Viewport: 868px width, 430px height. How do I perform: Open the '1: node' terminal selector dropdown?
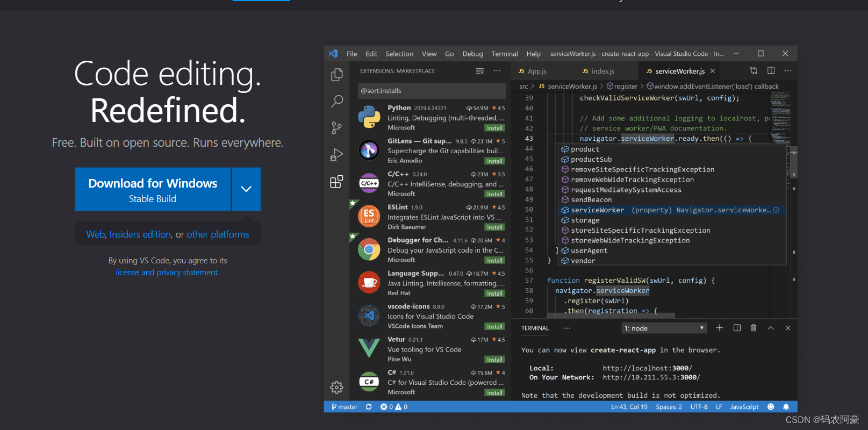pos(664,328)
